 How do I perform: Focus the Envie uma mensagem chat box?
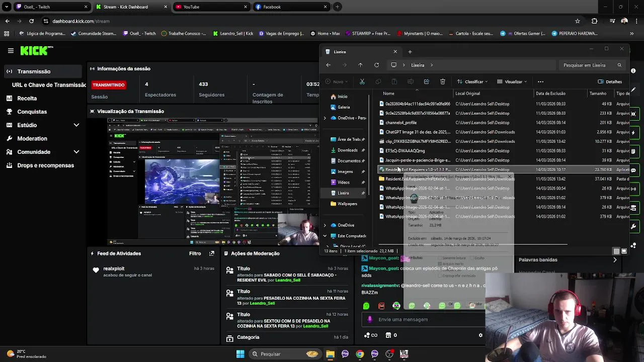pos(423,319)
